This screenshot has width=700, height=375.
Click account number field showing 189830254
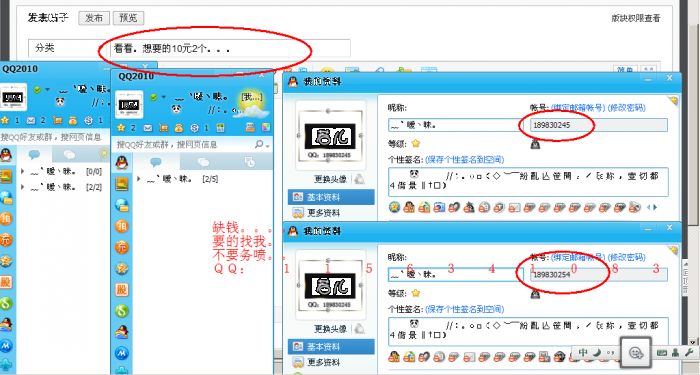click(x=599, y=275)
